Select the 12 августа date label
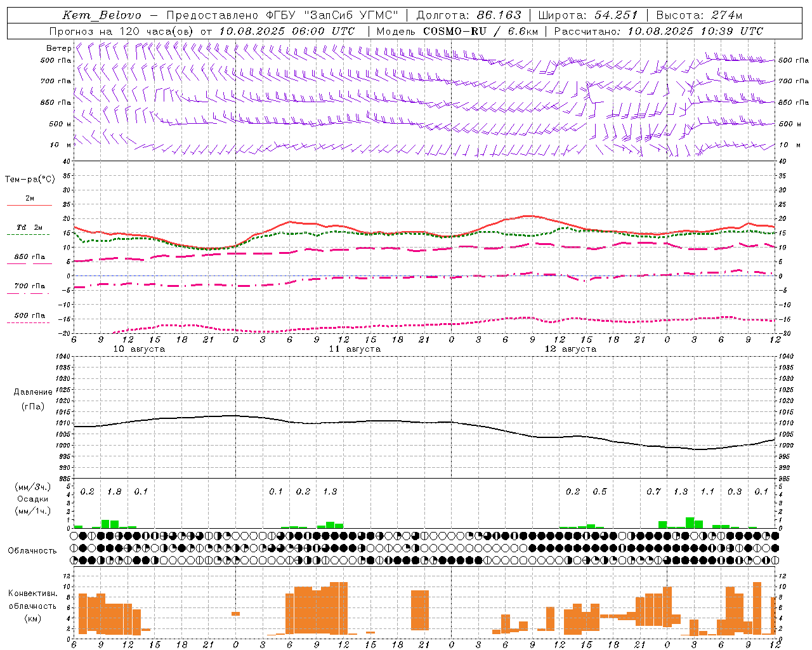This screenshot has width=812, height=650. coord(570,349)
